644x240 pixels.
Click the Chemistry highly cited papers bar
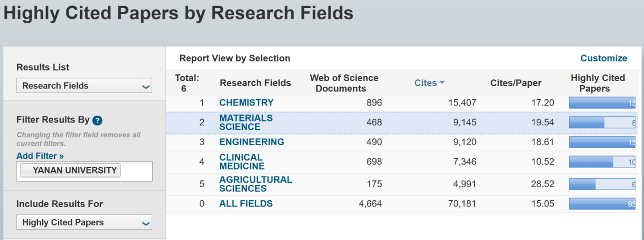(x=602, y=103)
